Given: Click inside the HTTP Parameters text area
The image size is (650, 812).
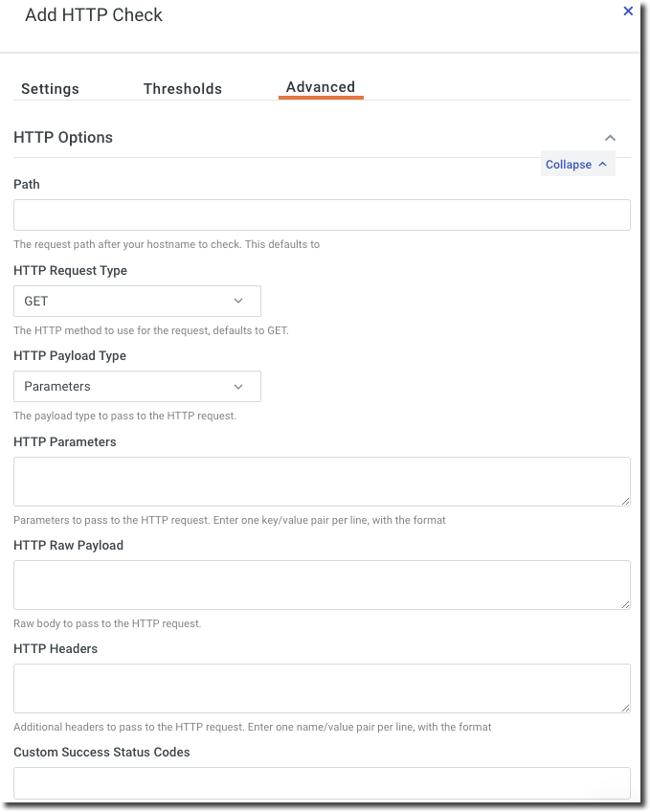Looking at the screenshot, I should pos(322,481).
